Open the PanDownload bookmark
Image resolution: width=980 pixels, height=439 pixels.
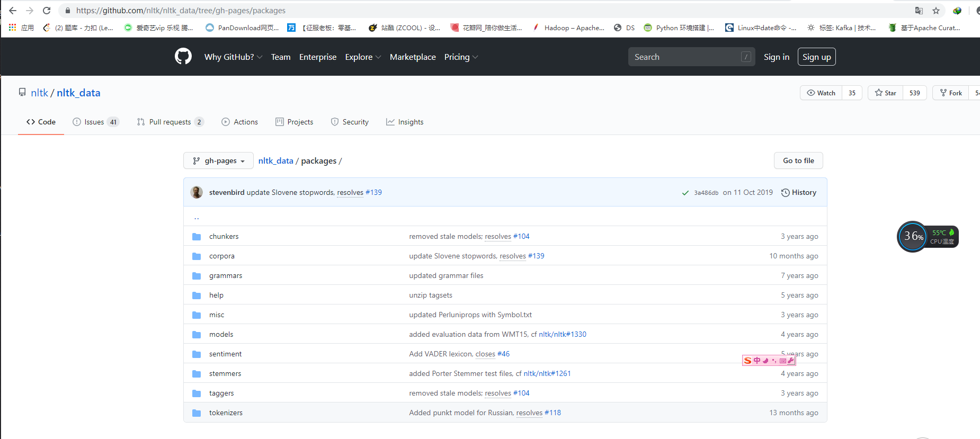(242, 28)
